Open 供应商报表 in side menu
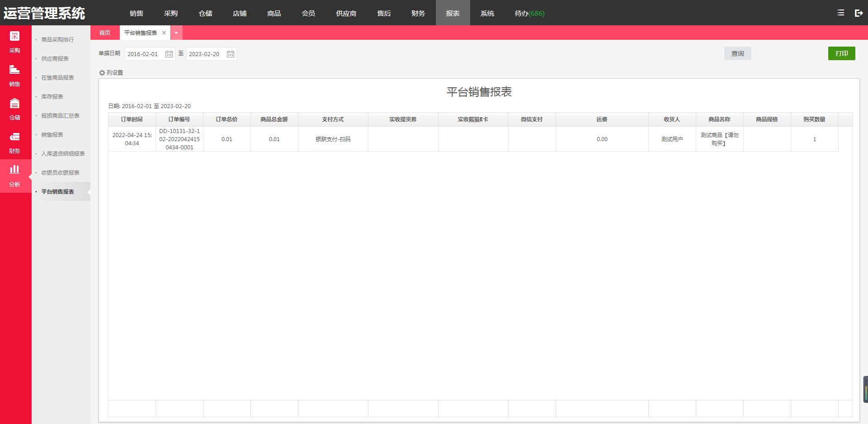The width and height of the screenshot is (868, 424). coord(55,59)
